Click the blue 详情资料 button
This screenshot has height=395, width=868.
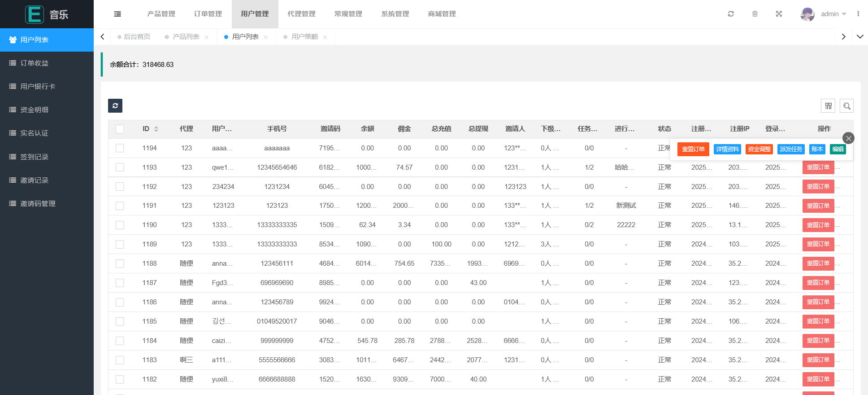727,149
